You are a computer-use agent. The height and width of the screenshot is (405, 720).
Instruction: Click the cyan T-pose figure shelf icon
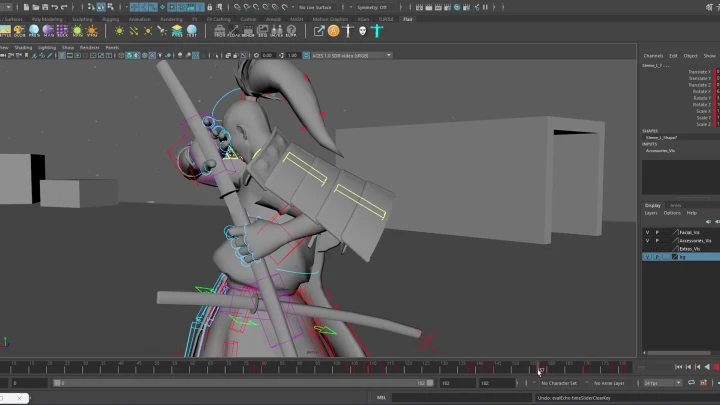coord(377,31)
